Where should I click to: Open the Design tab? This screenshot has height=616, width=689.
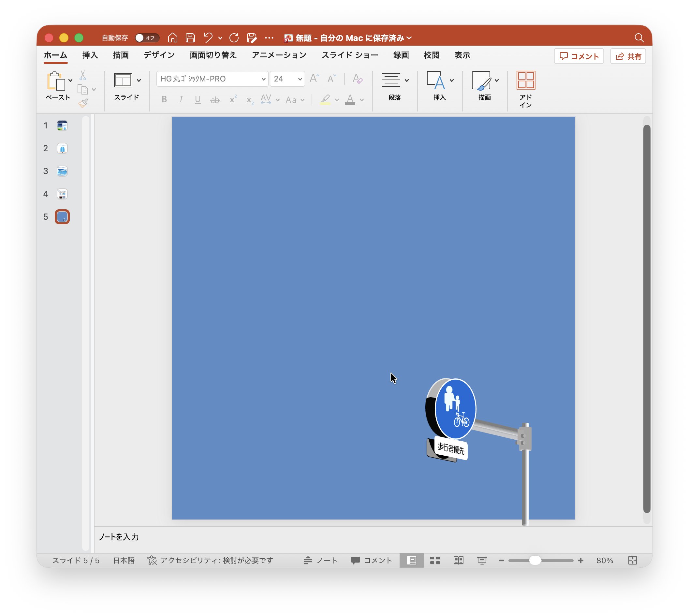click(159, 55)
